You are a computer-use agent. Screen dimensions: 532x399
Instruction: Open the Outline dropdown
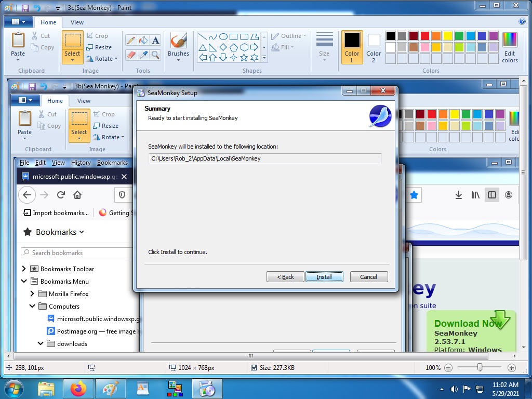point(289,36)
